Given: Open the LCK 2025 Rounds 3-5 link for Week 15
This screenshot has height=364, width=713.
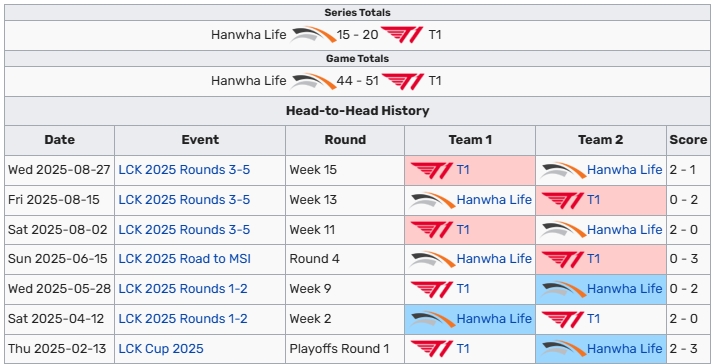Looking at the screenshot, I should (184, 170).
